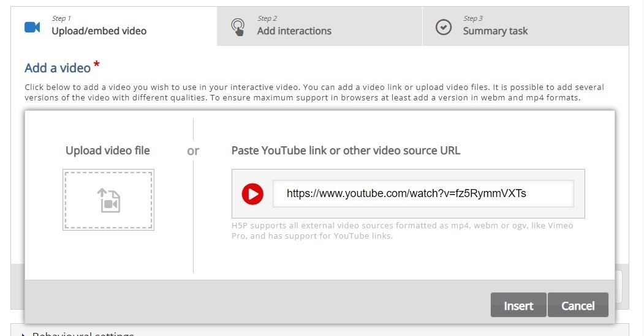Click the red required asterisk
The height and width of the screenshot is (336, 644).
[97, 65]
